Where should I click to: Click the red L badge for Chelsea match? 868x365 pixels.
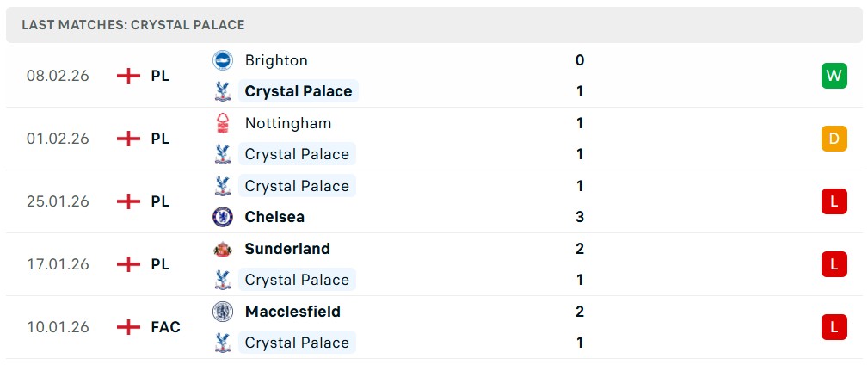834,201
